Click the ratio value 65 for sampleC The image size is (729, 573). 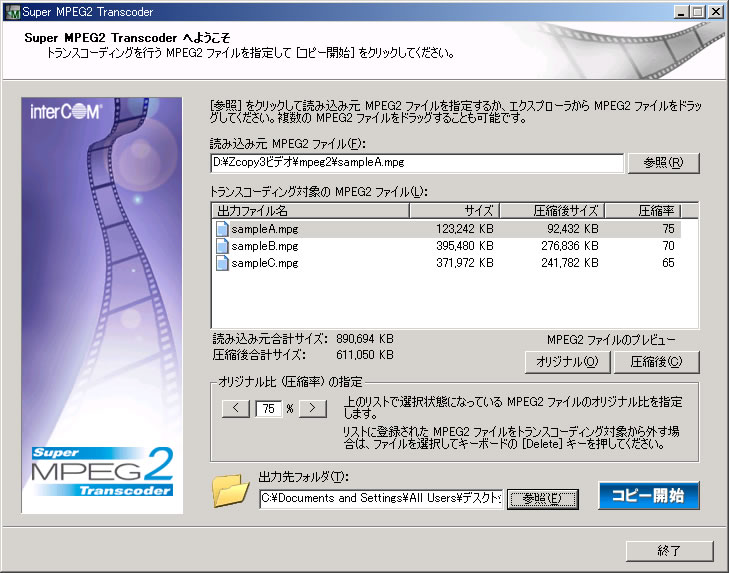coord(668,263)
